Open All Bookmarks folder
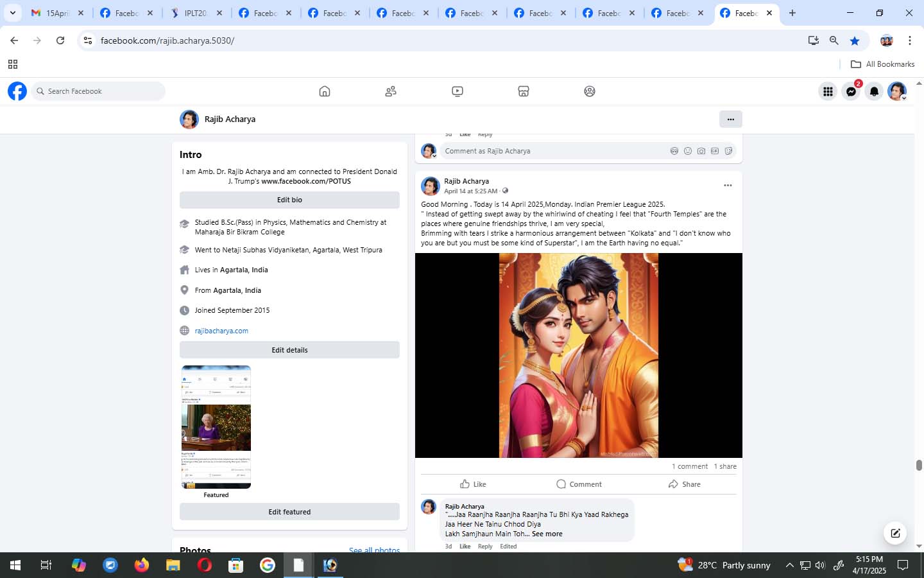Image resolution: width=924 pixels, height=578 pixels. click(x=882, y=64)
